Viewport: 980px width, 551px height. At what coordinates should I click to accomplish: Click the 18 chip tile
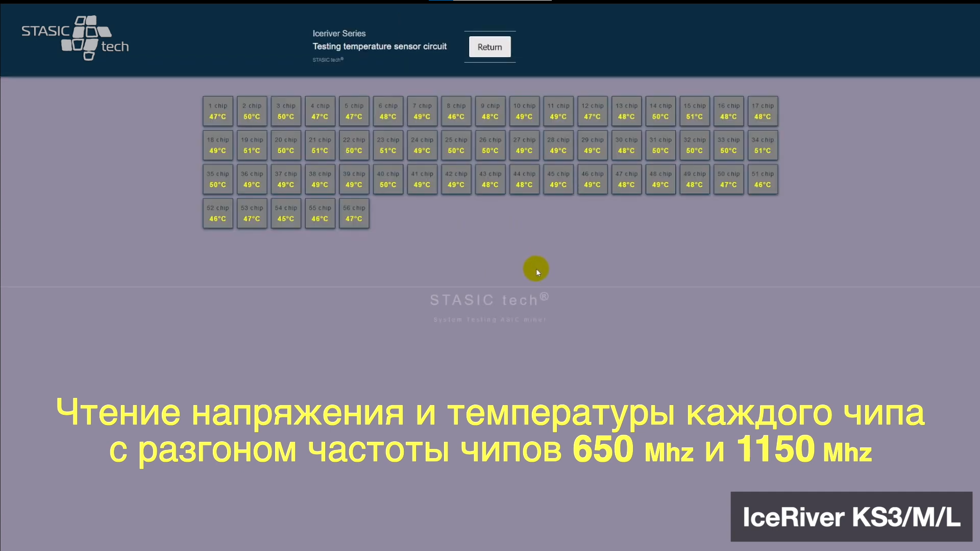218,145
